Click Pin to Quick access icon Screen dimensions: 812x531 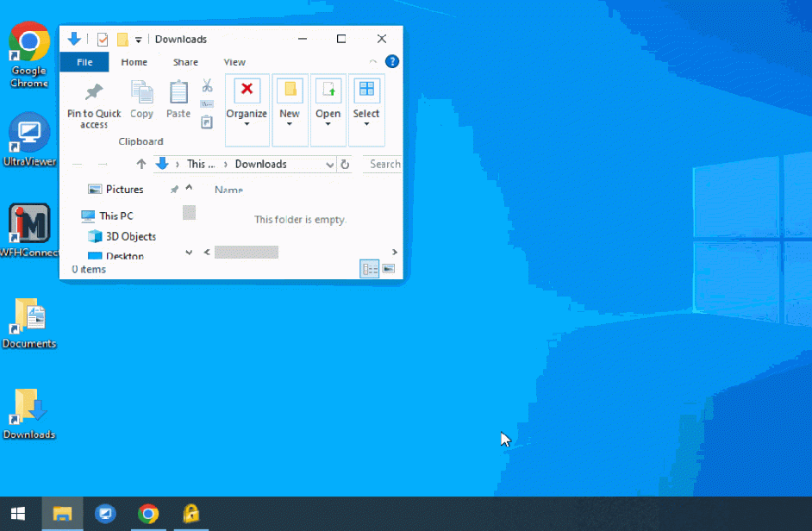coord(94,92)
